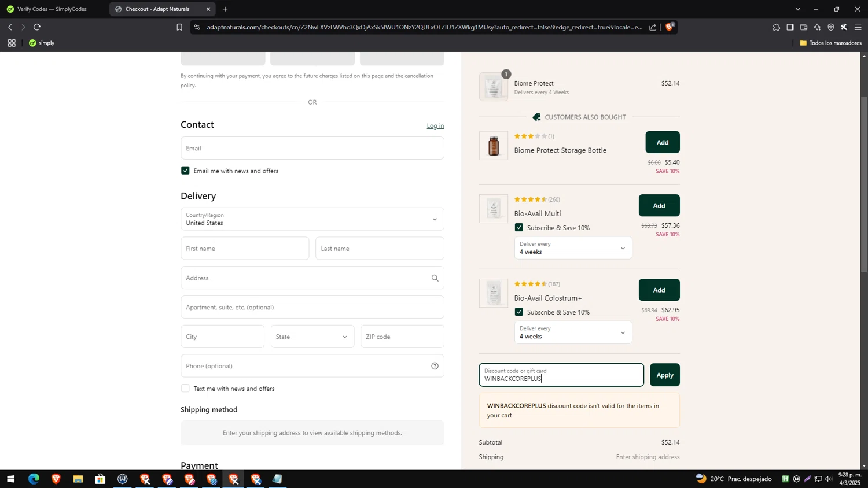Switch to Verify Codes SimplyCodes tab

point(52,9)
